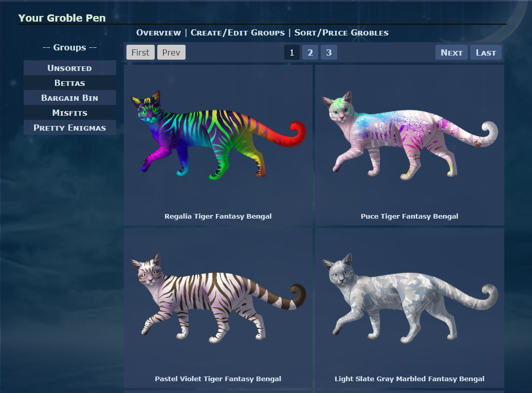
Task: Open Create/Edit Groups
Action: tap(237, 32)
